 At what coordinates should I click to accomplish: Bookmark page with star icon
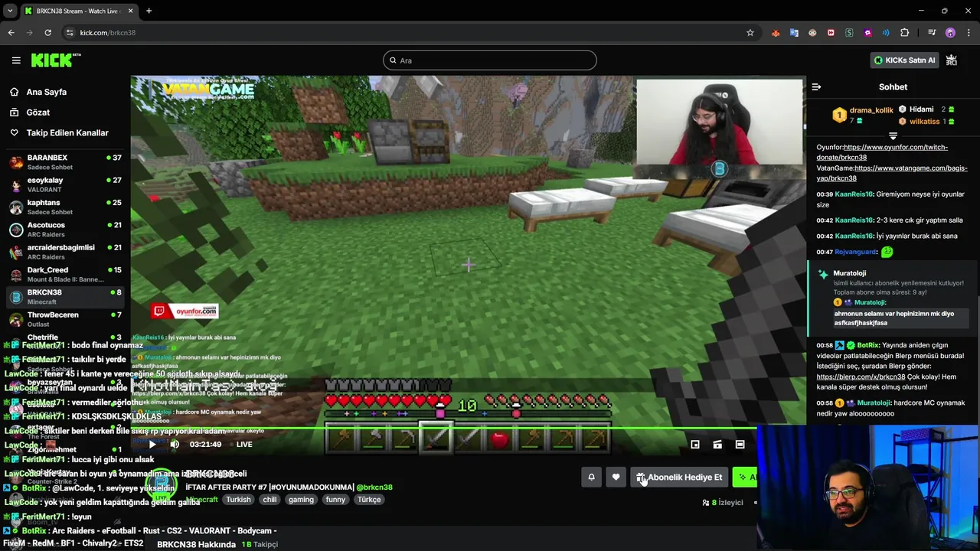tap(750, 32)
